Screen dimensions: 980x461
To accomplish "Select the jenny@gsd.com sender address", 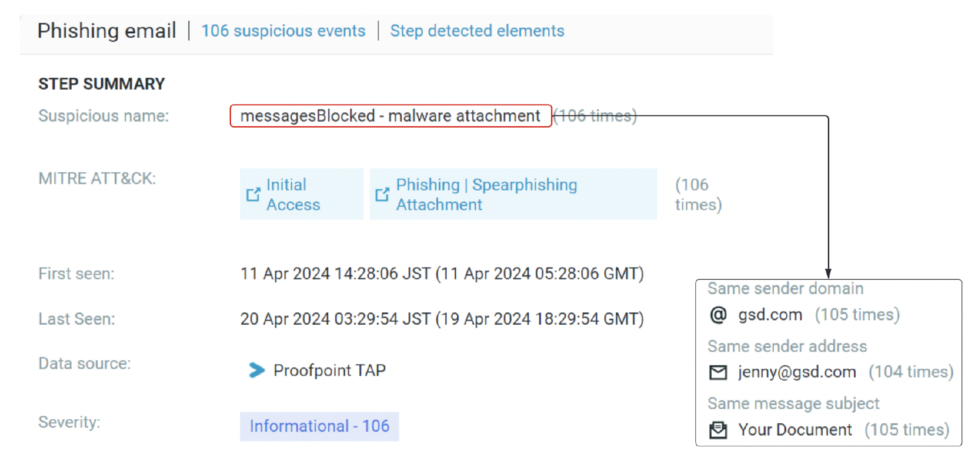I will tap(797, 373).
